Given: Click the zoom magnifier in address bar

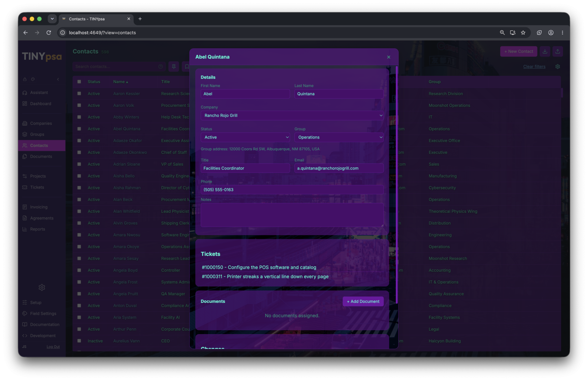Looking at the screenshot, I should [x=502, y=33].
